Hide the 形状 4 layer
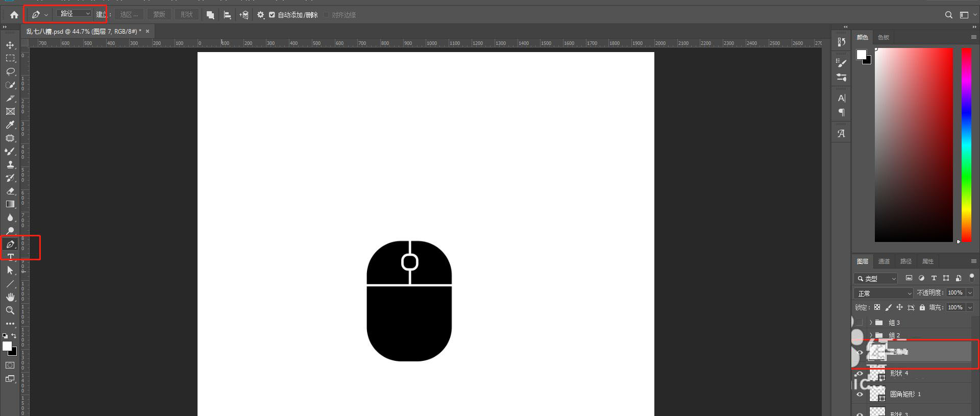The image size is (980, 416). pos(860,373)
